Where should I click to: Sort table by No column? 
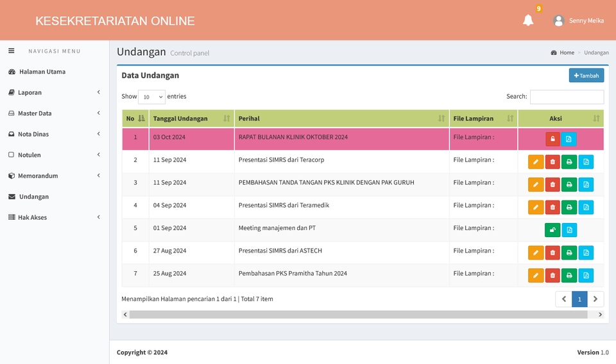135,119
